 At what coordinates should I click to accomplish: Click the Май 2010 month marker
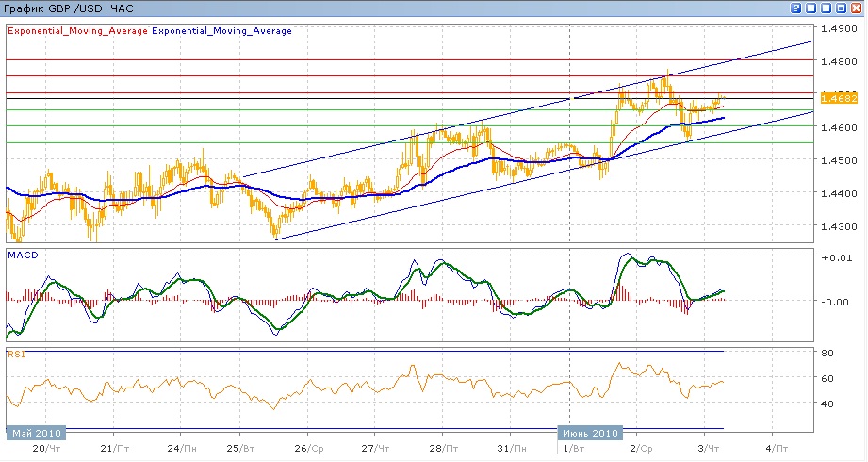[x=38, y=433]
